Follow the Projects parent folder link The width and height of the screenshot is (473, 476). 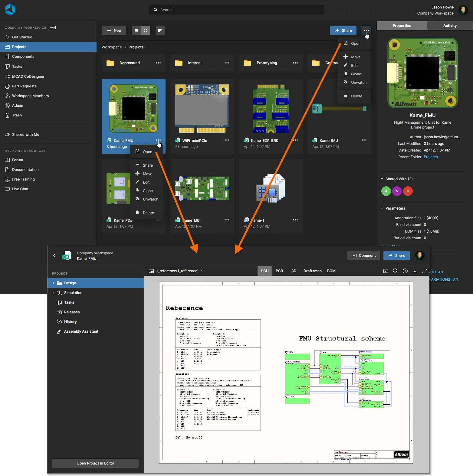(x=431, y=157)
